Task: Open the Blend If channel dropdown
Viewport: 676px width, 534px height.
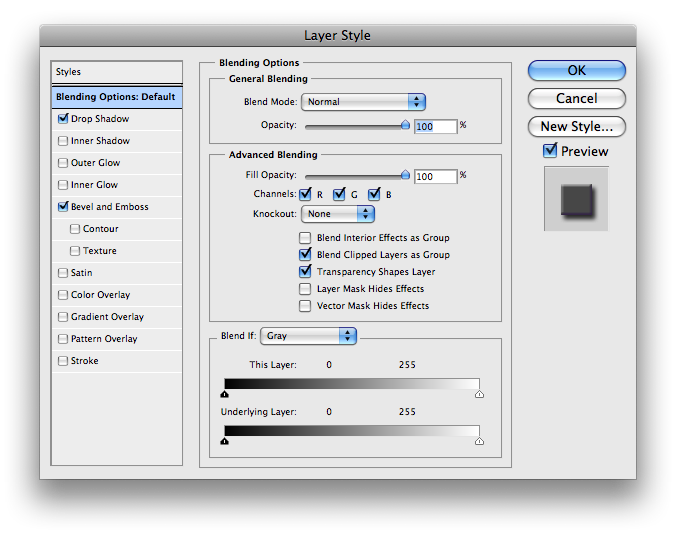Action: tap(308, 336)
